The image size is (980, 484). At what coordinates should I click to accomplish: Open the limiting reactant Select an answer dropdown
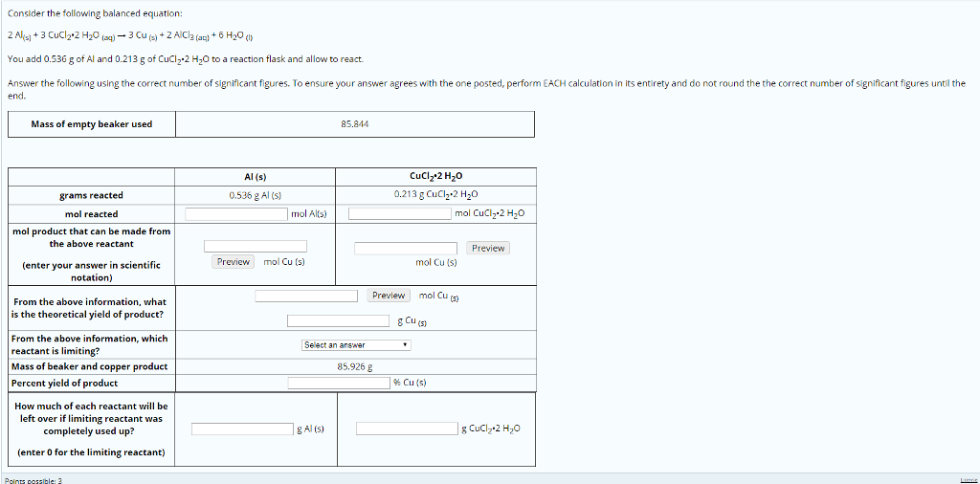click(x=356, y=344)
